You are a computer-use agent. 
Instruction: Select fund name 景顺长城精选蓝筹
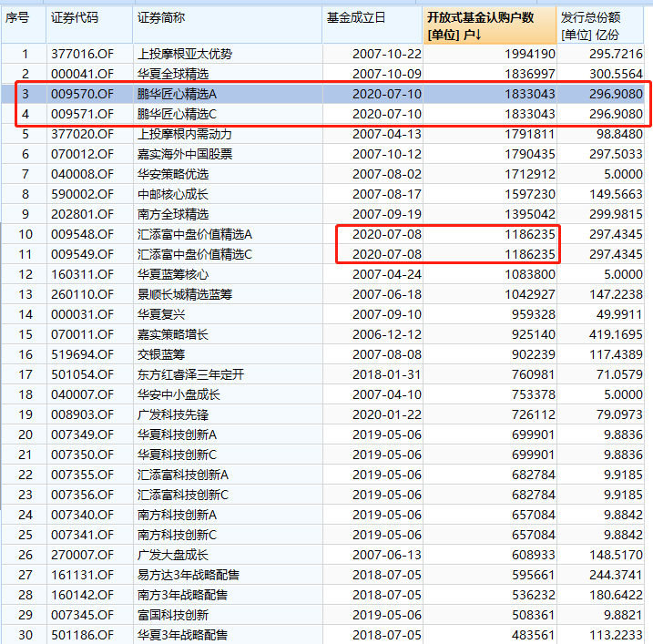[185, 294]
